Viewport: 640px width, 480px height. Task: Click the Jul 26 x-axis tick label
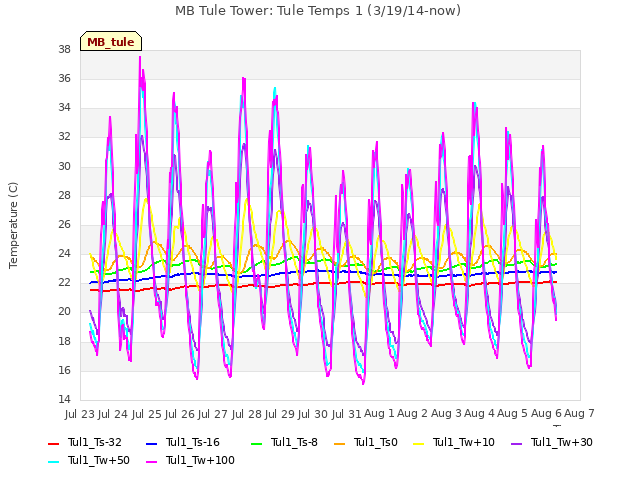coord(180,414)
